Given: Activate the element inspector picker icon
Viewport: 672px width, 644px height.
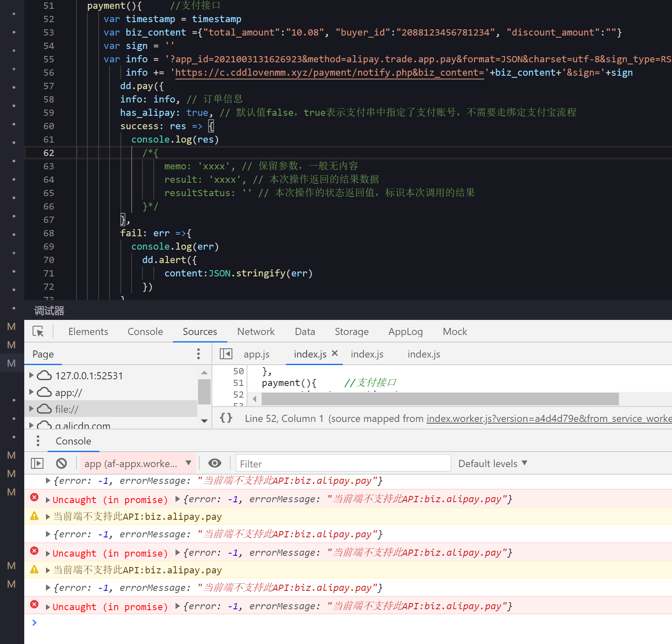Looking at the screenshot, I should [x=38, y=332].
